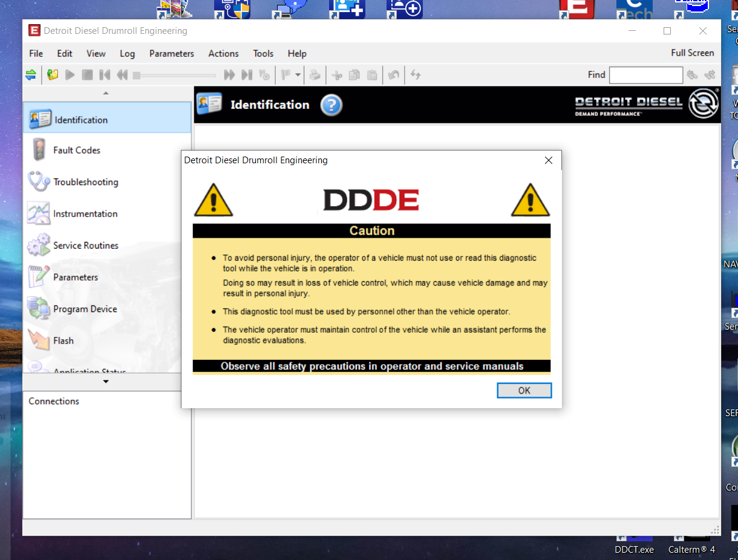This screenshot has height=560, width=738.
Task: Open the View menu
Action: point(96,53)
